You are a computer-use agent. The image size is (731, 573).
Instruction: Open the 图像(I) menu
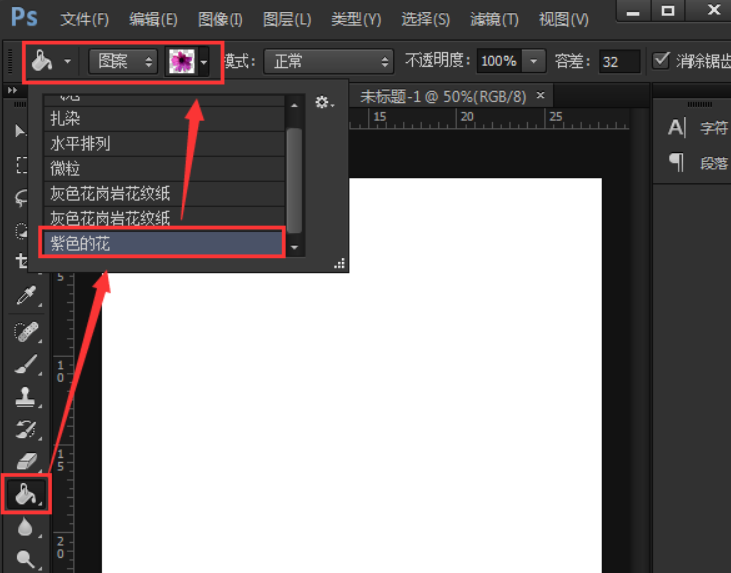tap(220, 20)
